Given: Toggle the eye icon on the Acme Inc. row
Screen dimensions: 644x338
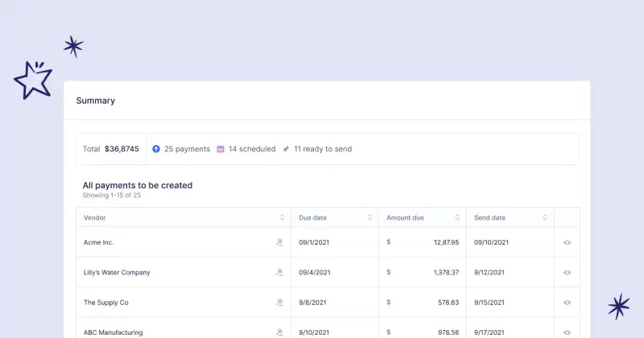Looking at the screenshot, I should 567,242.
